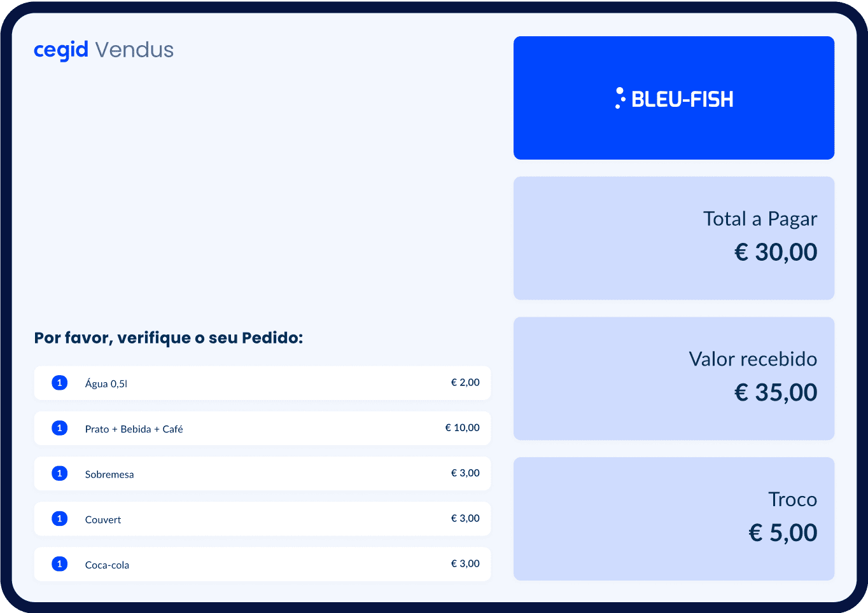Click the Troco amount of € 5,00
This screenshot has width=868, height=613.
point(783,532)
